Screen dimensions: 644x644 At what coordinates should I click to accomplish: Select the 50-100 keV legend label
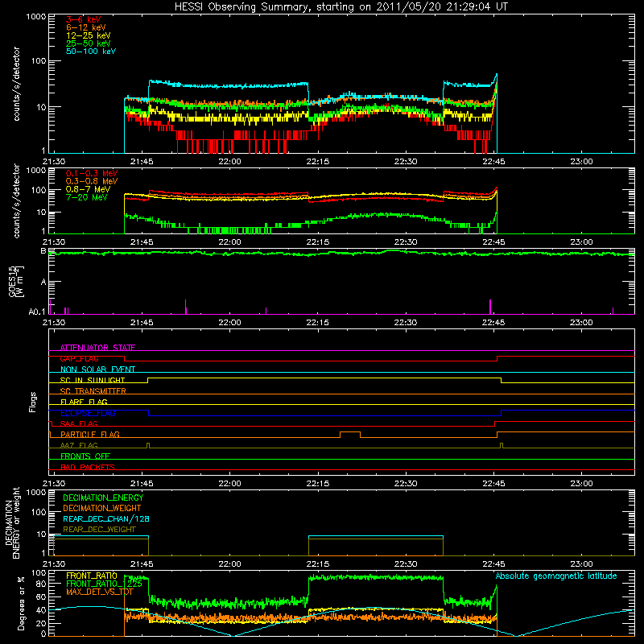(91, 52)
